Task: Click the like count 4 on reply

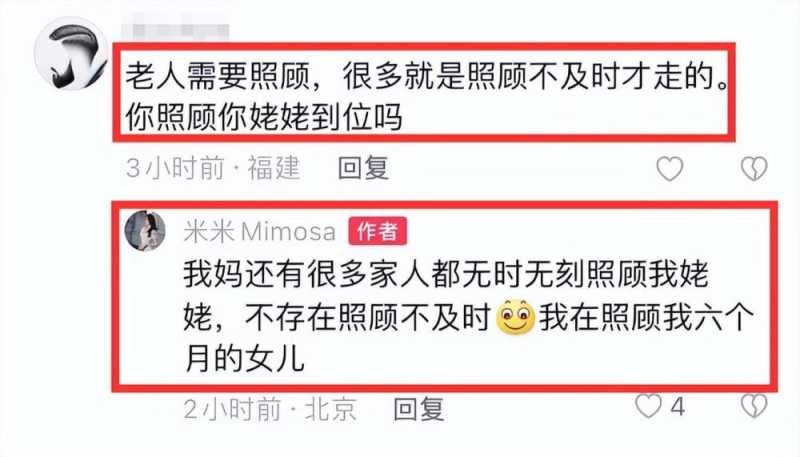Action: [677, 407]
